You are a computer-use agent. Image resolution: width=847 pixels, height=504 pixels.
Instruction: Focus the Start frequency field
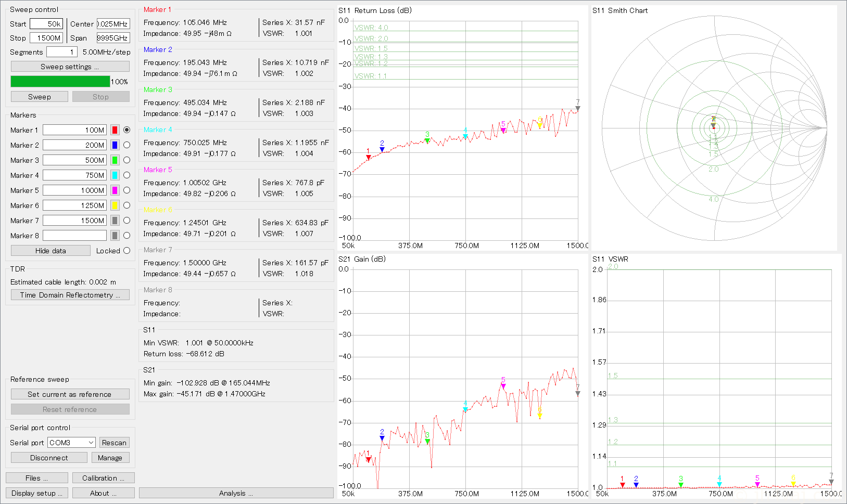tap(46, 24)
